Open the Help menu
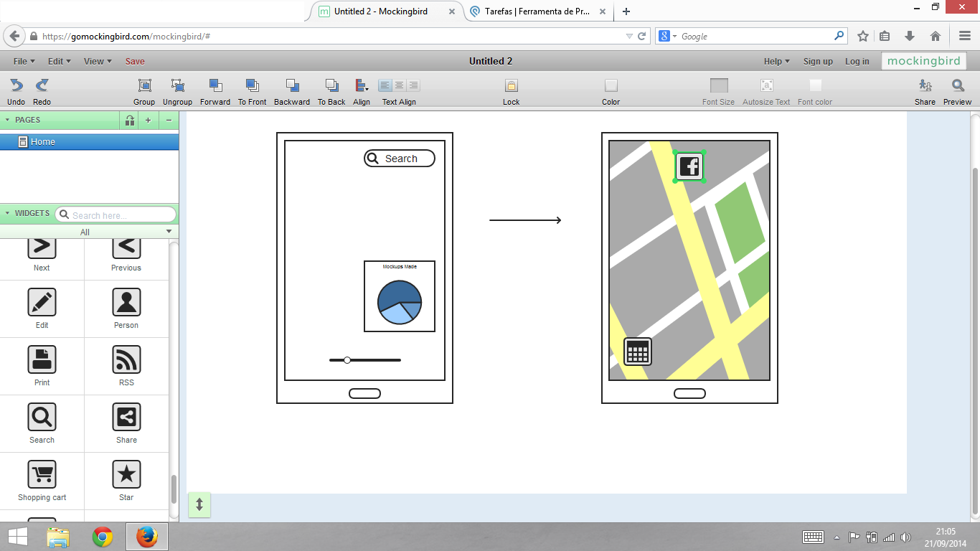This screenshot has height=551, width=980. (776, 62)
